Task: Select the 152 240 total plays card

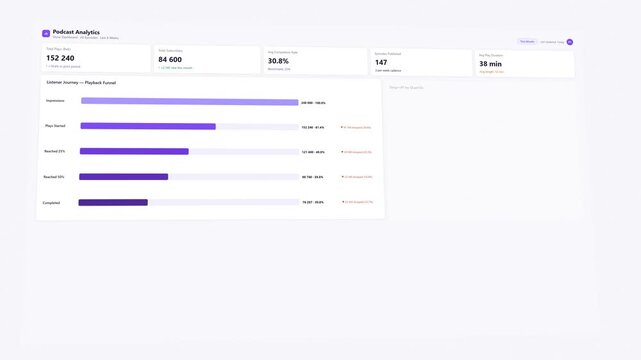Action: 96,58
